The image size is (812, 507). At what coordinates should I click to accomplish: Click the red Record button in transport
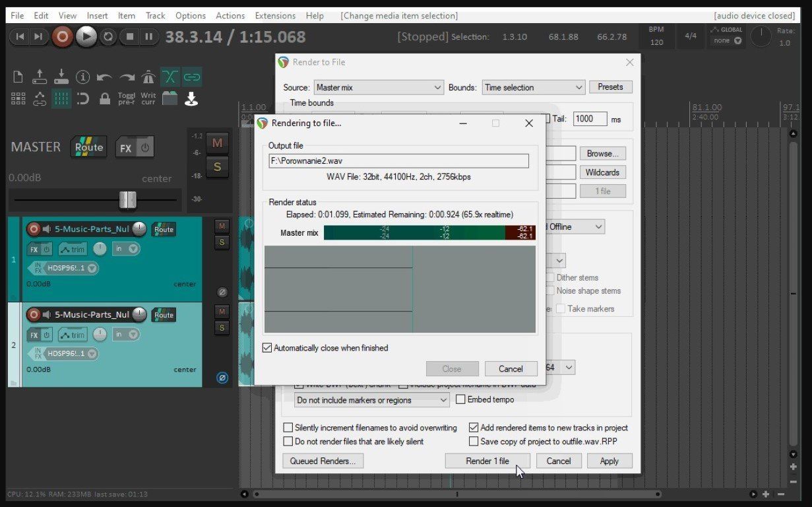coord(63,37)
